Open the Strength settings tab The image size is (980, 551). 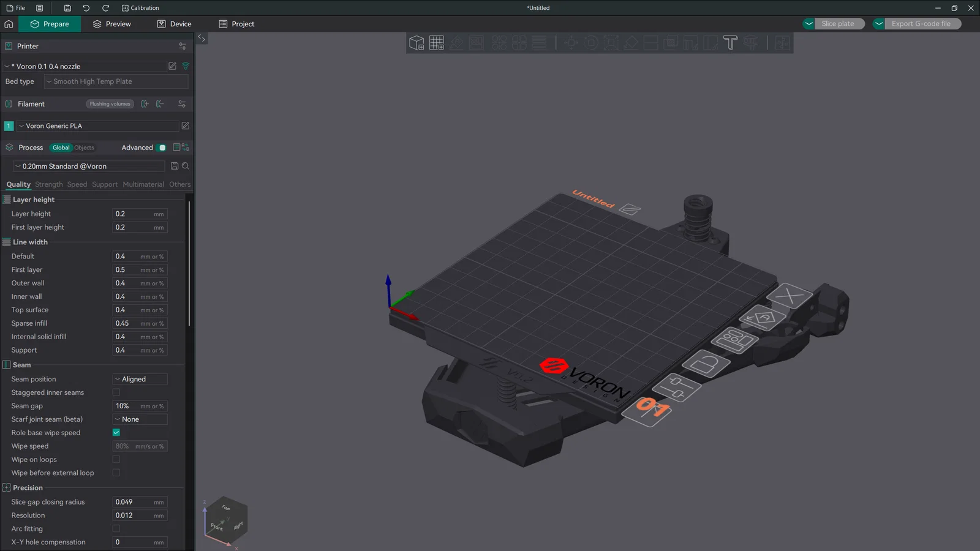pos(49,184)
